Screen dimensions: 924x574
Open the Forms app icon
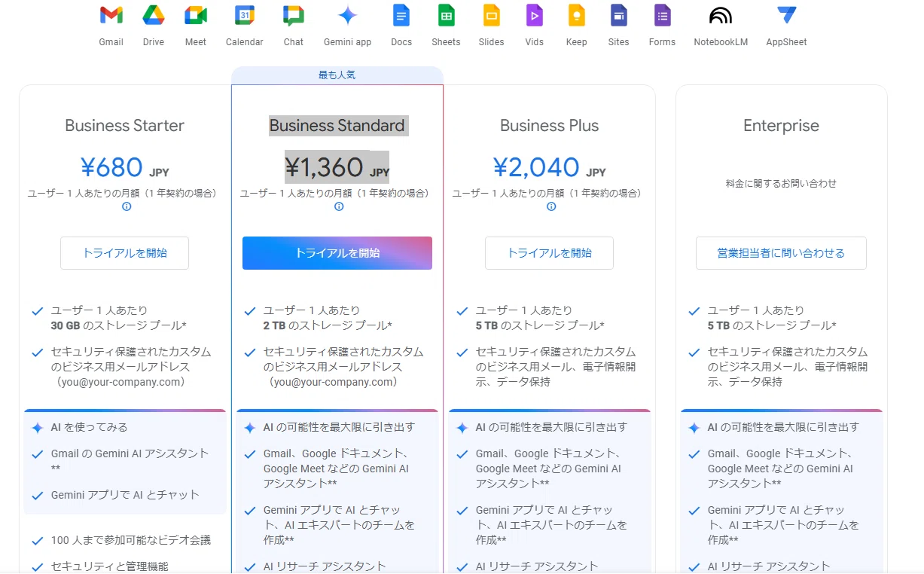(662, 15)
